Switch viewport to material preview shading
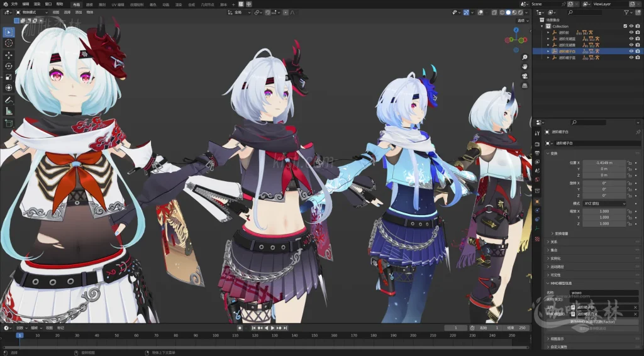The width and height of the screenshot is (644, 356). point(514,13)
